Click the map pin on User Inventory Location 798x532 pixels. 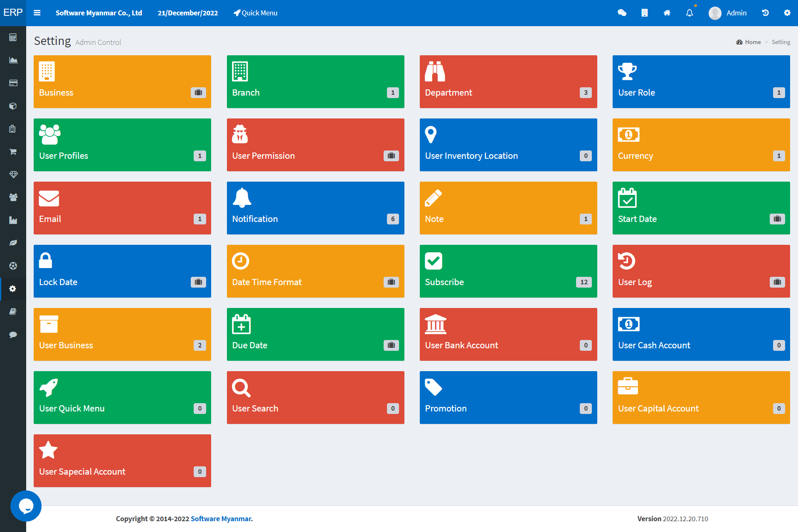(431, 135)
